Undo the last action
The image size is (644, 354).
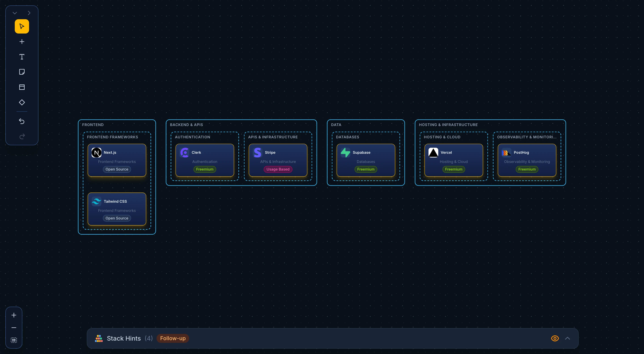(22, 121)
